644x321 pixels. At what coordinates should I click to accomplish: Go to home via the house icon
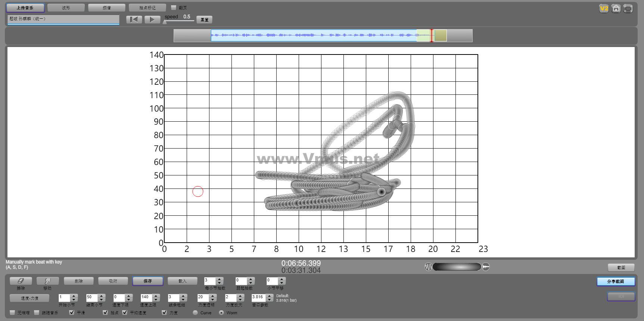click(616, 8)
